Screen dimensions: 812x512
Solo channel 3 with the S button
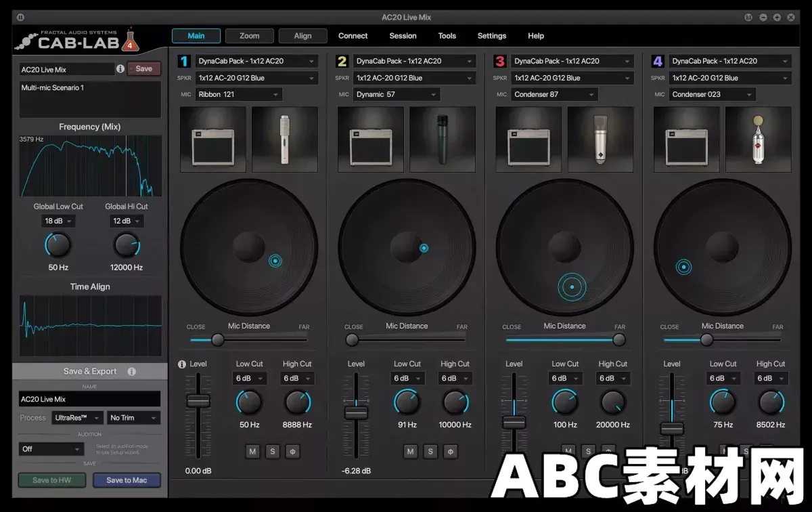(x=588, y=451)
